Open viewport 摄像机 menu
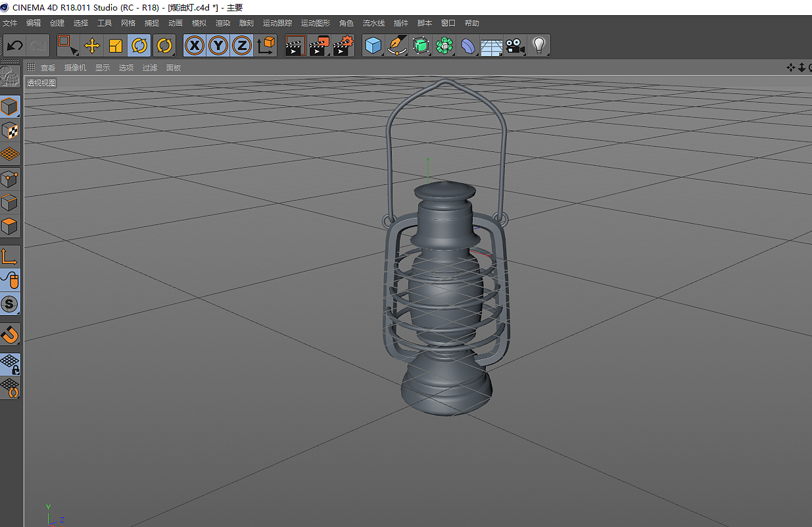This screenshot has width=812, height=527. 75,68
